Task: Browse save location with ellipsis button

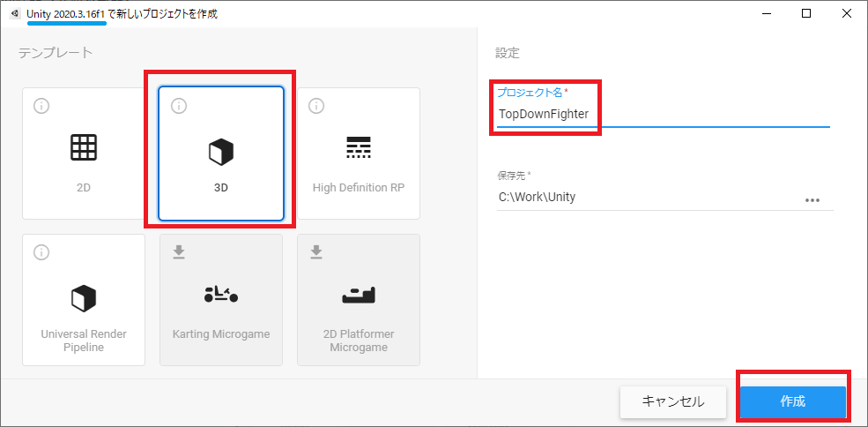Action: pos(812,200)
